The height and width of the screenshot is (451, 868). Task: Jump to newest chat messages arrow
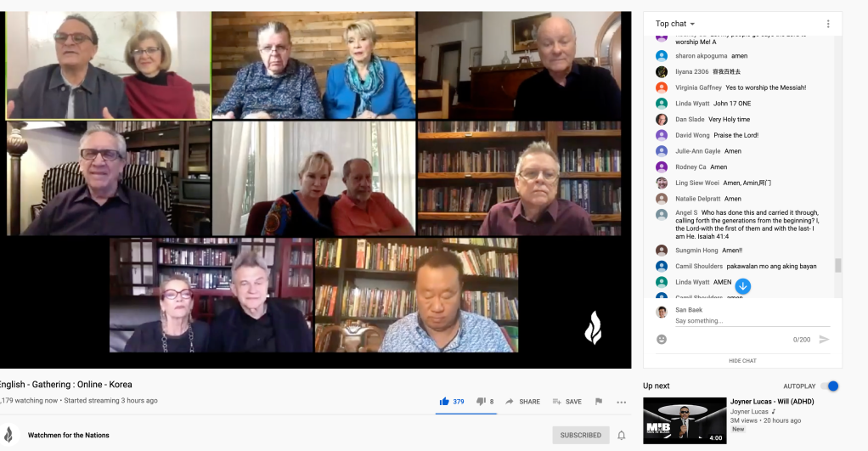[742, 286]
